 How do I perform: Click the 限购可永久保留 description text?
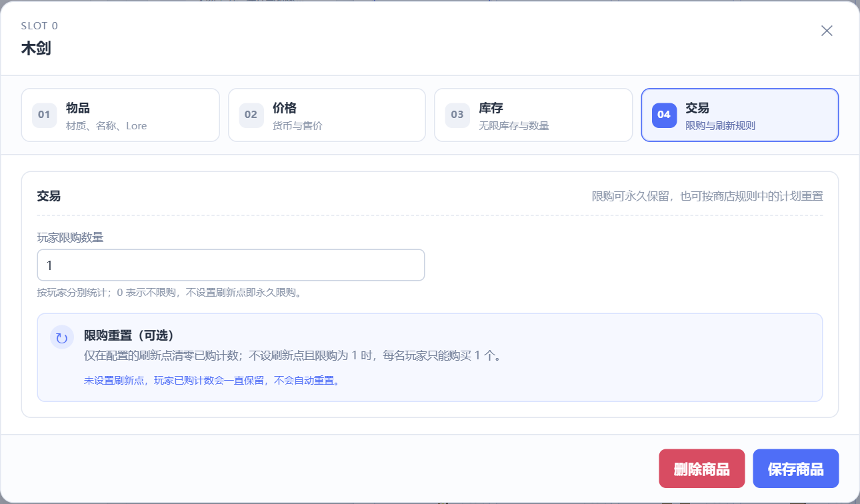[707, 196]
